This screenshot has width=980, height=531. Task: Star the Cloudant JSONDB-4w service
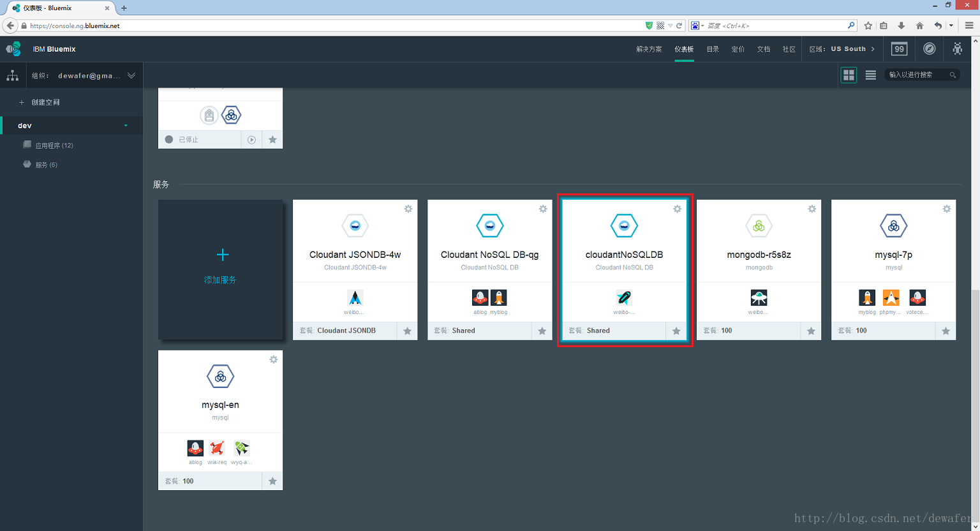407,331
